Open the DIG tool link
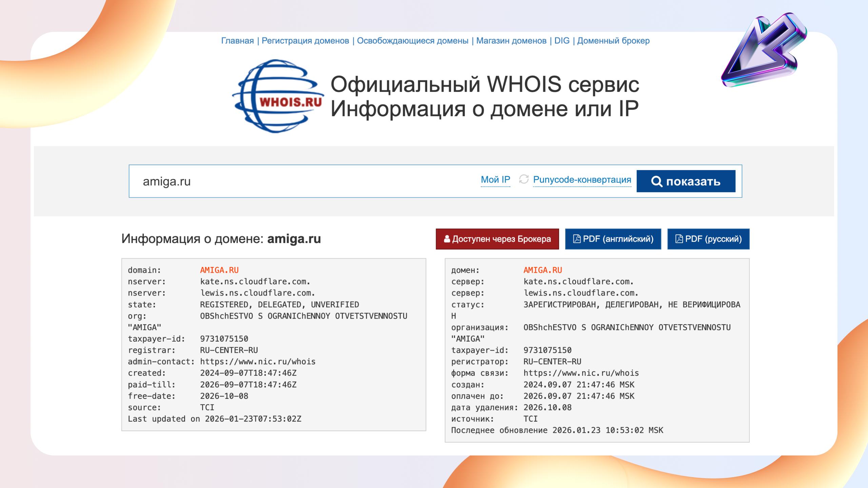The height and width of the screenshot is (488, 868). (x=561, y=41)
